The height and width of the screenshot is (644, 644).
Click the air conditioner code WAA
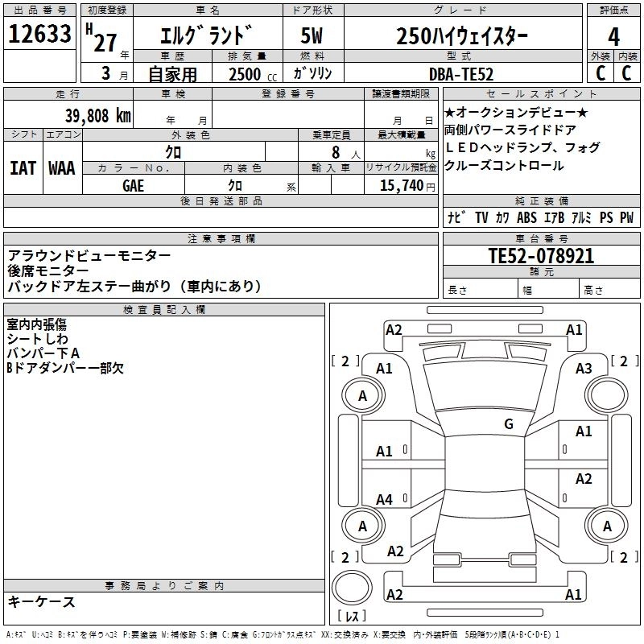[62, 168]
